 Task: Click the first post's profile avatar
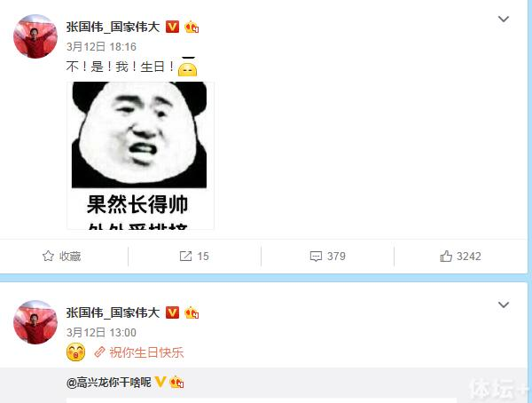pos(35,36)
